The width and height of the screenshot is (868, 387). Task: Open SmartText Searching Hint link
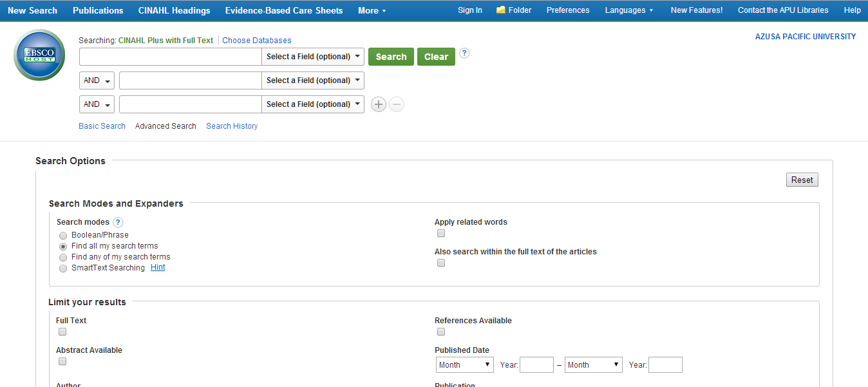(158, 267)
